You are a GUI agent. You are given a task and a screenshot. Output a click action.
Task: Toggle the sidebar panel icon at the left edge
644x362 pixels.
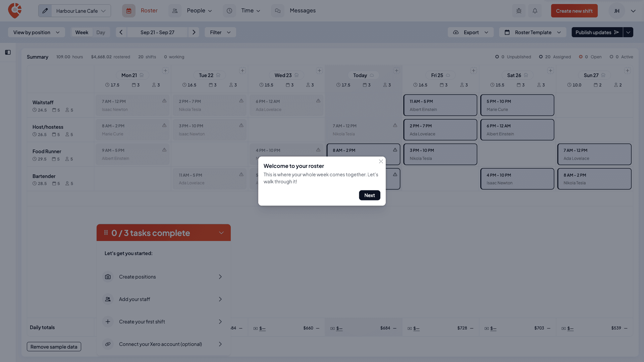(x=8, y=52)
